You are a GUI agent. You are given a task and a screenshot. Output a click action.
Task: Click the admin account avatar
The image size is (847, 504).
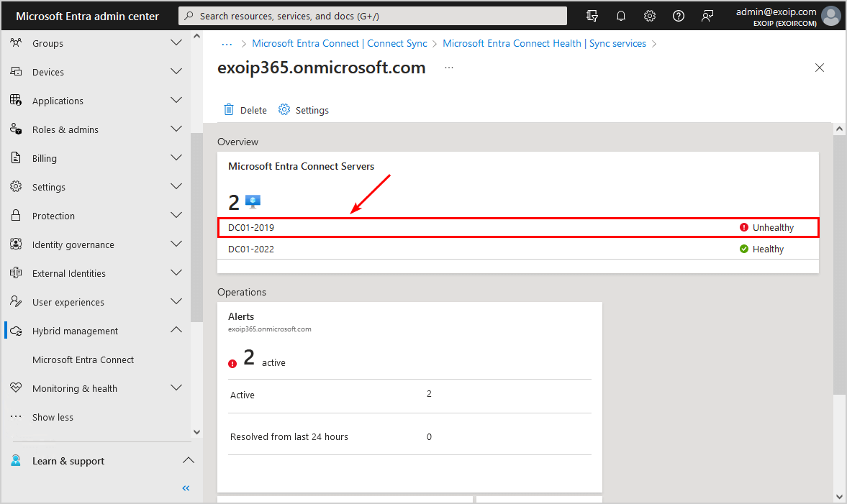click(830, 16)
